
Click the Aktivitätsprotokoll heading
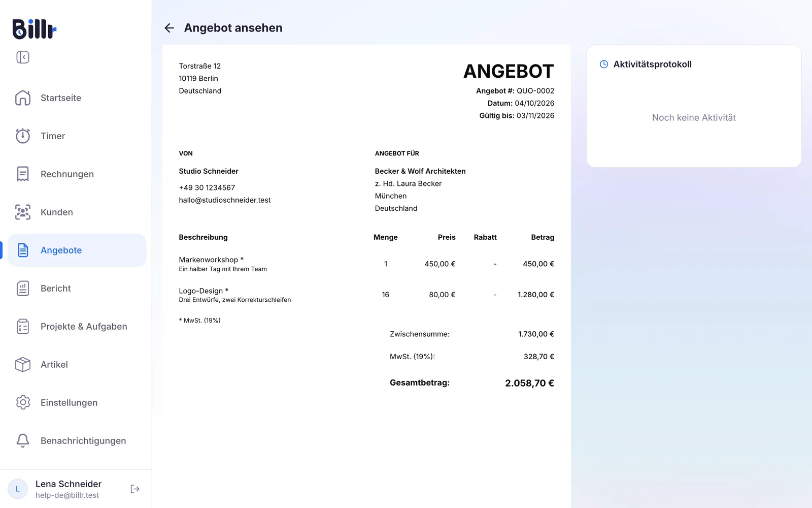653,65
